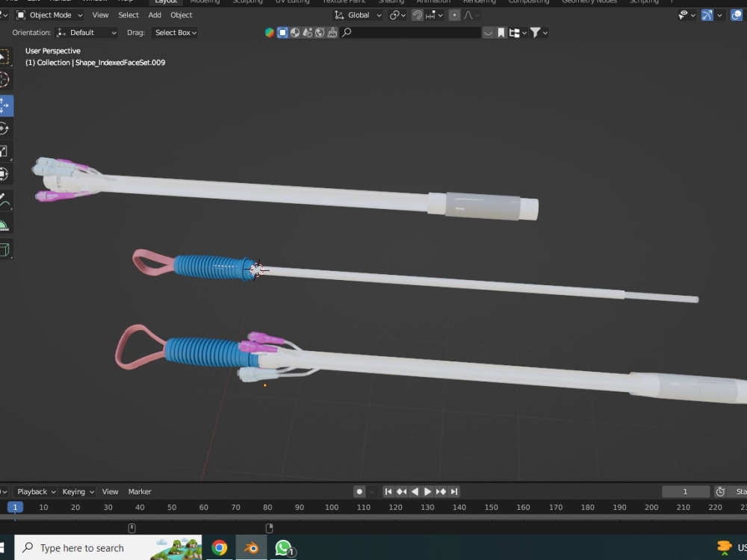Click the playhead at frame 1
747x560 pixels.
[15, 507]
